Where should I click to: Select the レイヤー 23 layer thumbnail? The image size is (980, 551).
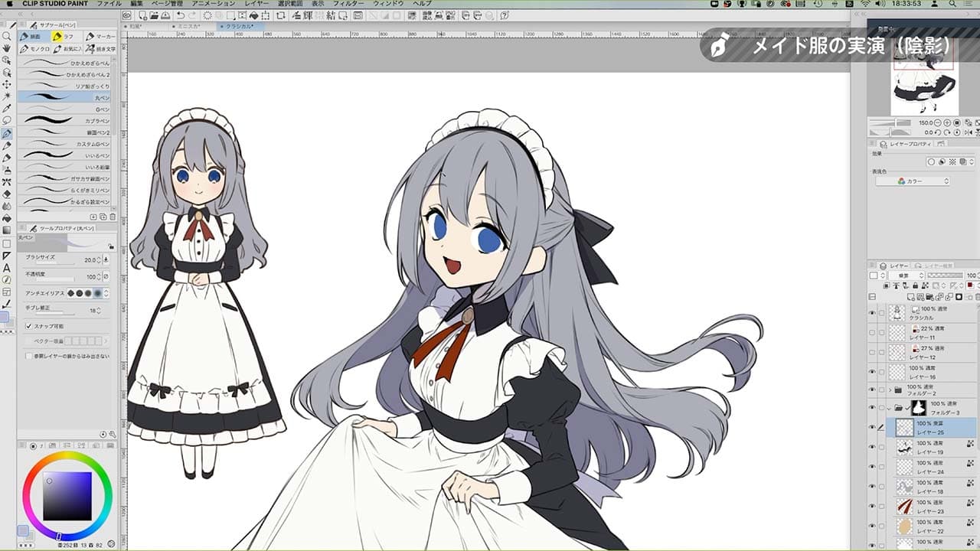[x=904, y=507]
